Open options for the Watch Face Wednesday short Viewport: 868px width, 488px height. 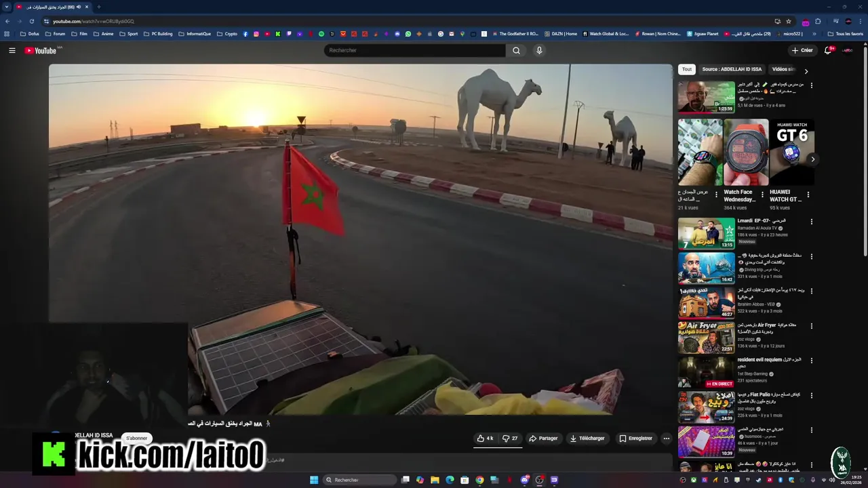[762, 195]
